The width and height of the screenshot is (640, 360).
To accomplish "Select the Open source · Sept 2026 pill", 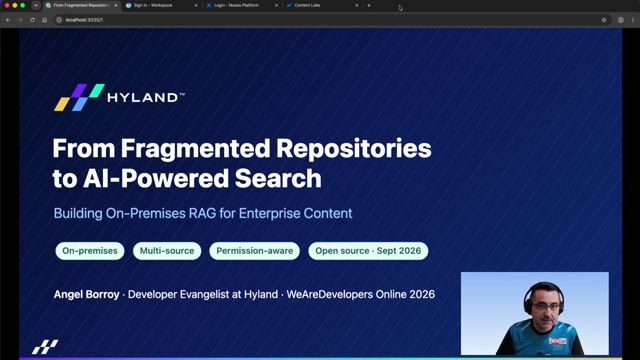I will [x=368, y=251].
